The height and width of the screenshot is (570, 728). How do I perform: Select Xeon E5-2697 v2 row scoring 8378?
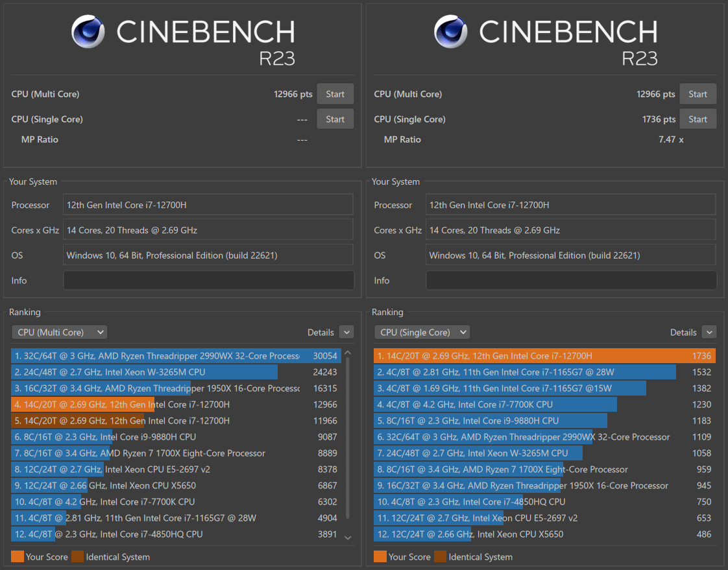(x=176, y=469)
